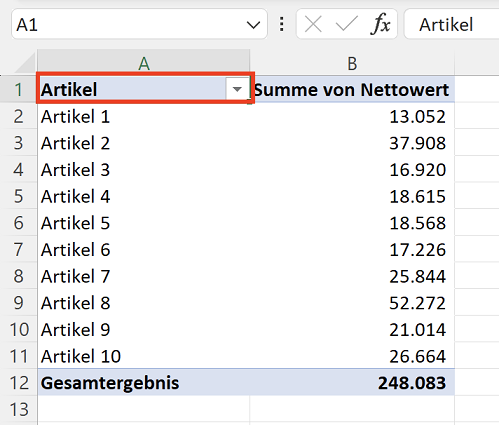Click the Enter checkmark icon in formula bar
499x425 pixels.
[346, 24]
